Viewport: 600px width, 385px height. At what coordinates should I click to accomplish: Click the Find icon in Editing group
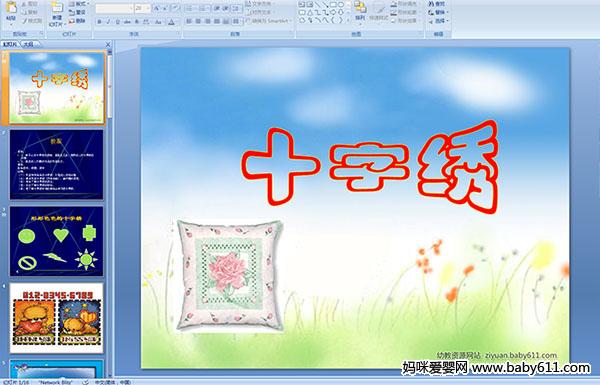437,4
